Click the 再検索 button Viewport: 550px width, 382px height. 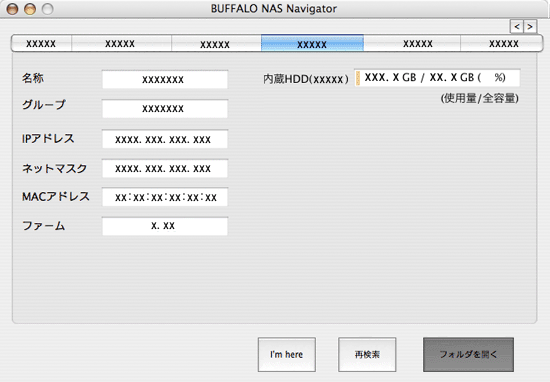(367, 355)
